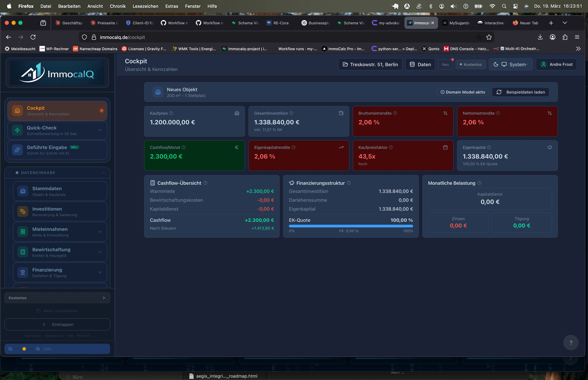Click the Kostenlos plan badge in header

tap(471, 64)
